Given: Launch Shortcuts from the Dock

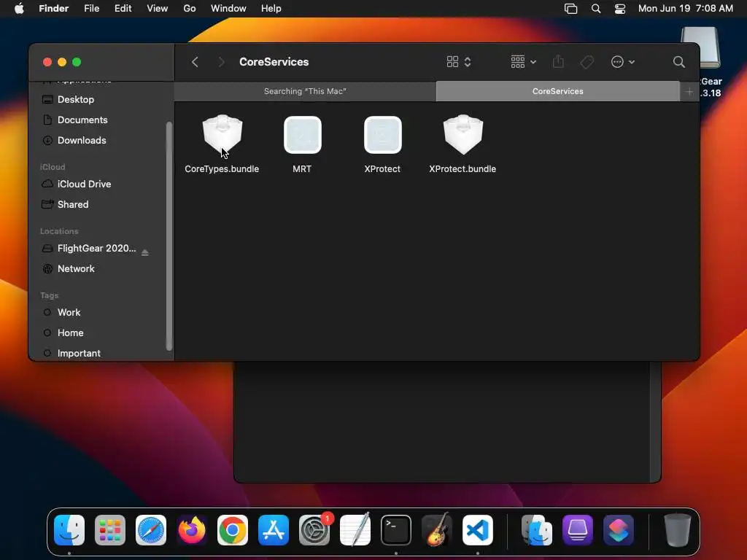Looking at the screenshot, I should tap(619, 530).
